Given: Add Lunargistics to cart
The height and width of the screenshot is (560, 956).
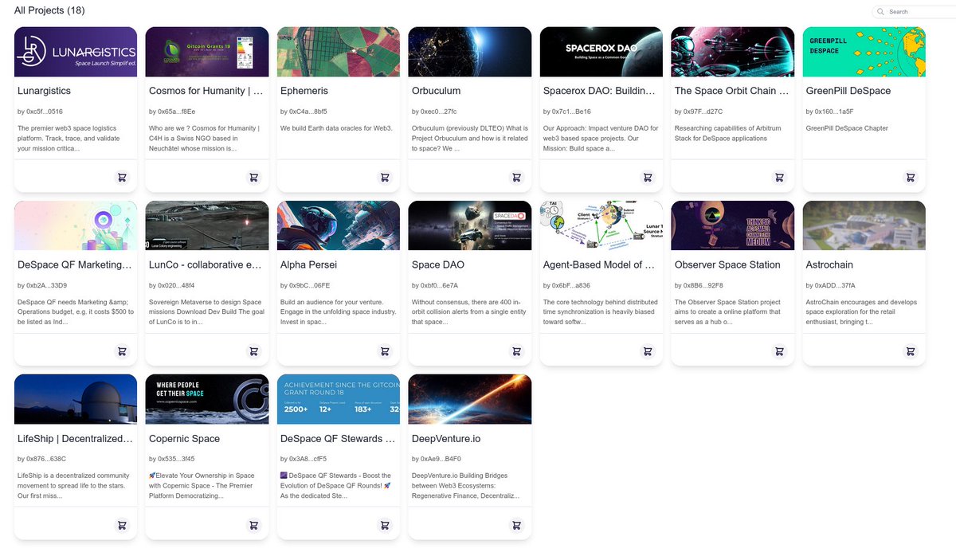Looking at the screenshot, I should click(x=122, y=177).
